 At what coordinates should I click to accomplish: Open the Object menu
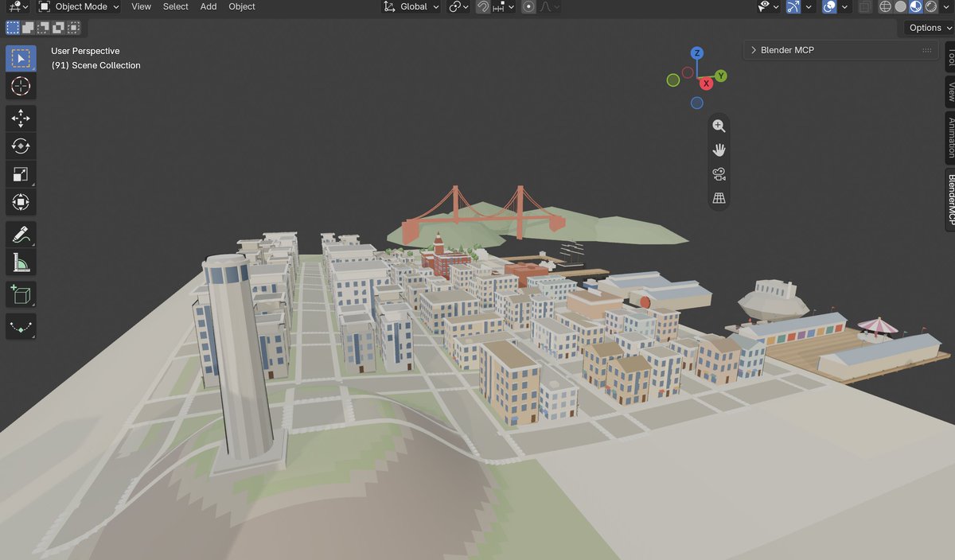[x=242, y=6]
